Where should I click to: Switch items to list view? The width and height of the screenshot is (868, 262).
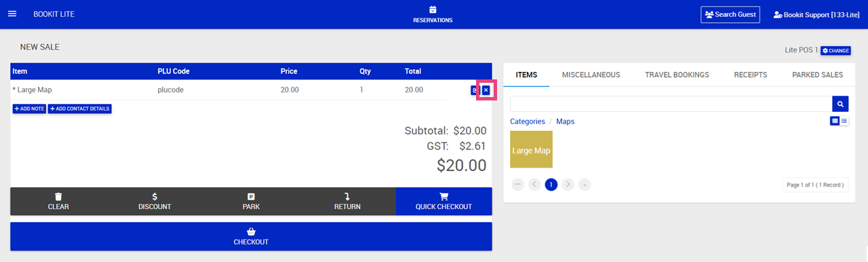point(844,121)
